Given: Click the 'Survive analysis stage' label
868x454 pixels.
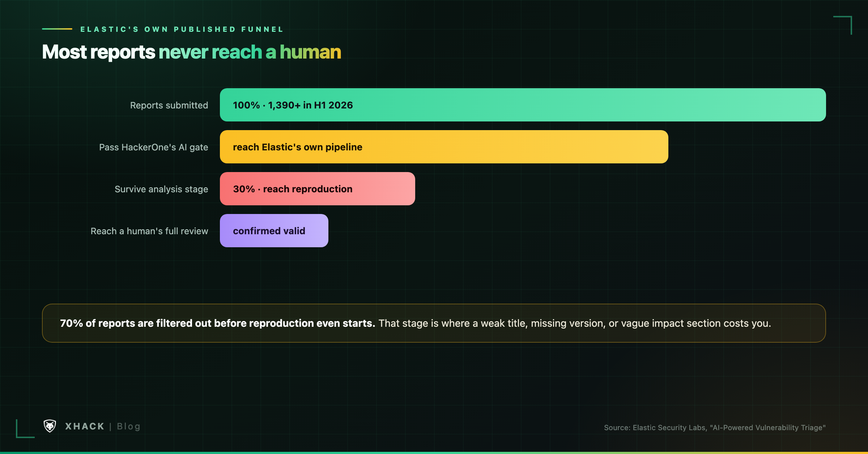Looking at the screenshot, I should 161,189.
